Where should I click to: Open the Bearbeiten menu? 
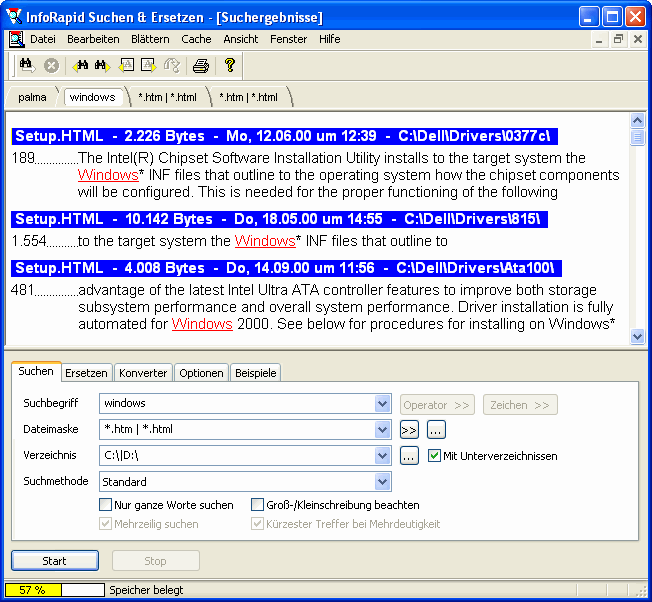click(x=93, y=39)
